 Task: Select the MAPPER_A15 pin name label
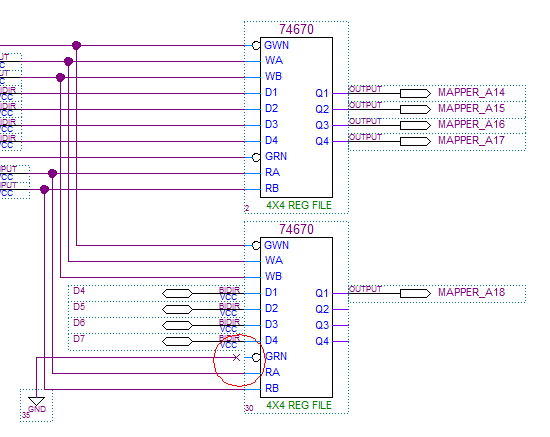pyautogui.click(x=471, y=108)
